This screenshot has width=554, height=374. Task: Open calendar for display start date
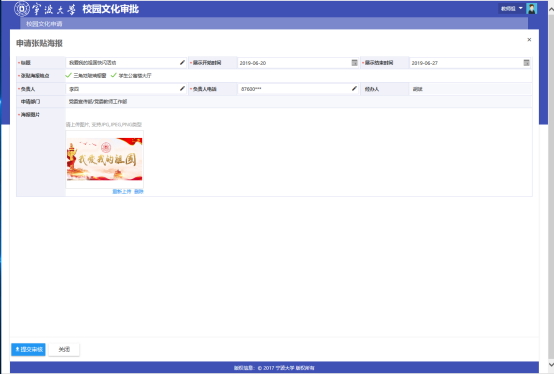pyautogui.click(x=354, y=63)
